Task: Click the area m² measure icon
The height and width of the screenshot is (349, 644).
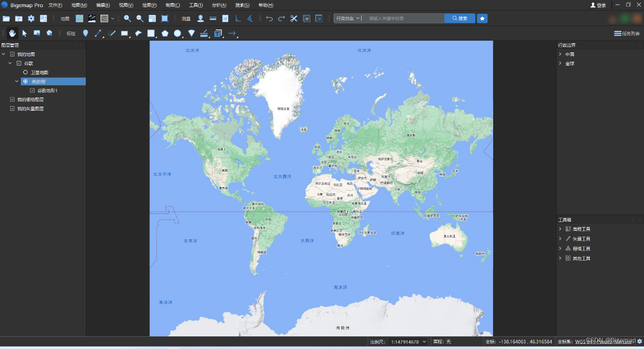Action: coord(225,19)
